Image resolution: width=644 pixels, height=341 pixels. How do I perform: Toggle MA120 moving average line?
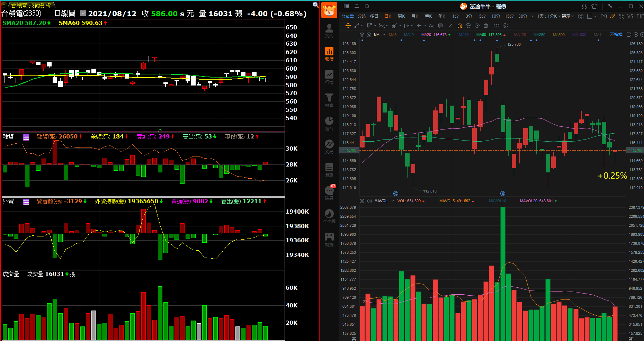[520, 35]
